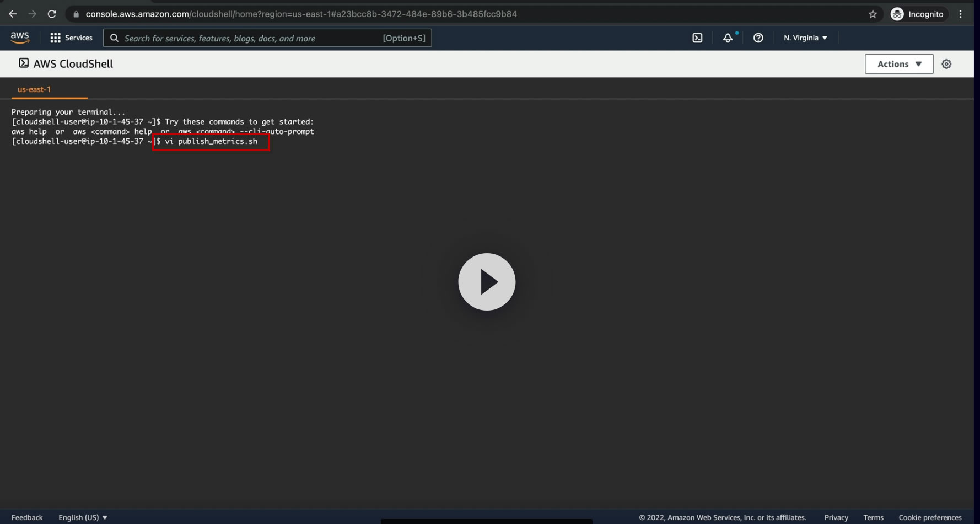Open the help question mark menu
This screenshot has width=980, height=524.
click(758, 38)
